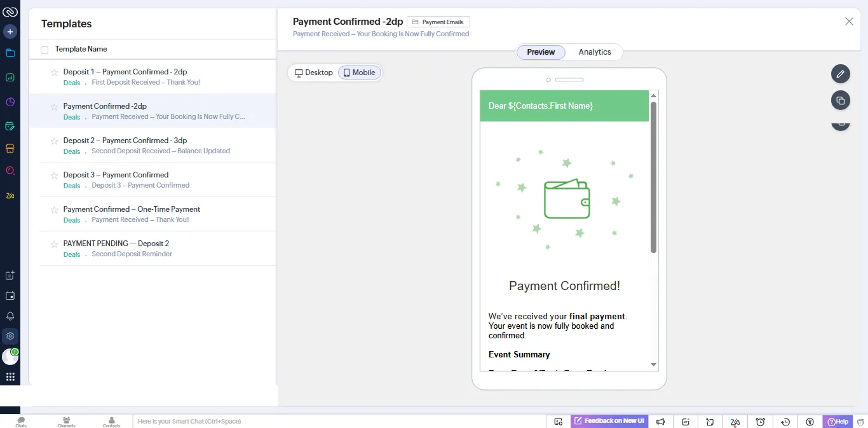
Task: Star the Deposit 1 – Payment Confirmed - 2dp template
Action: point(54,72)
